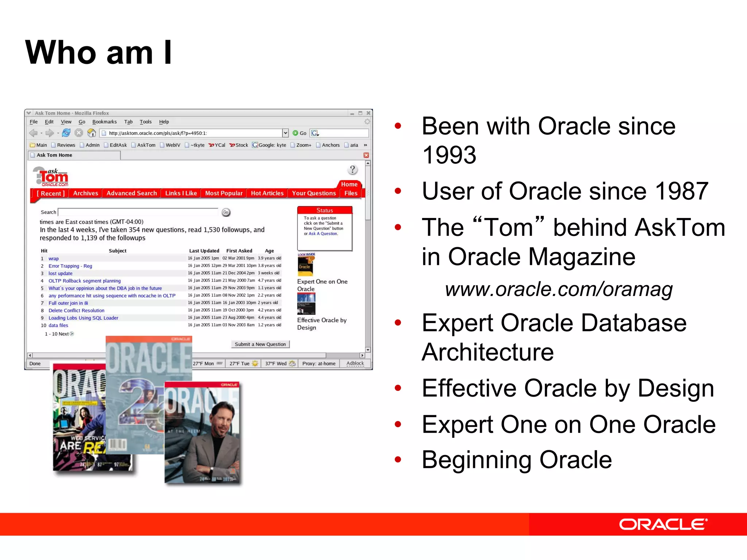747x560 pixels.
Task: Open the Tools menu
Action: [x=146, y=122]
